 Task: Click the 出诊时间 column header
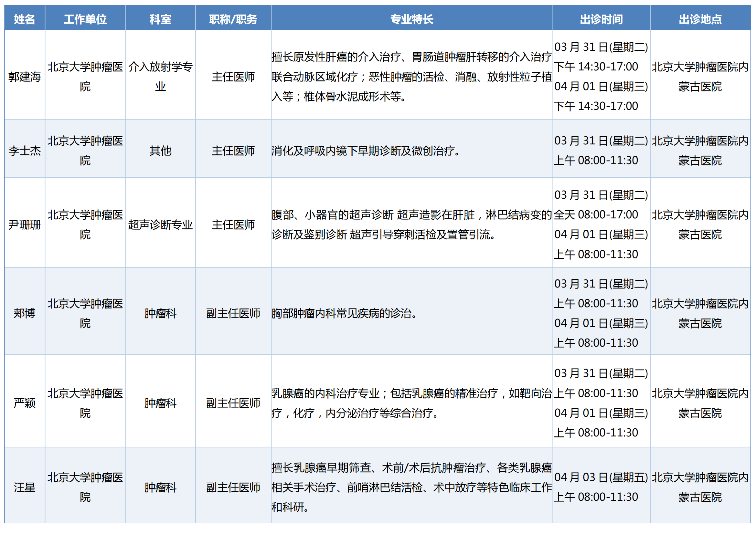click(x=601, y=19)
